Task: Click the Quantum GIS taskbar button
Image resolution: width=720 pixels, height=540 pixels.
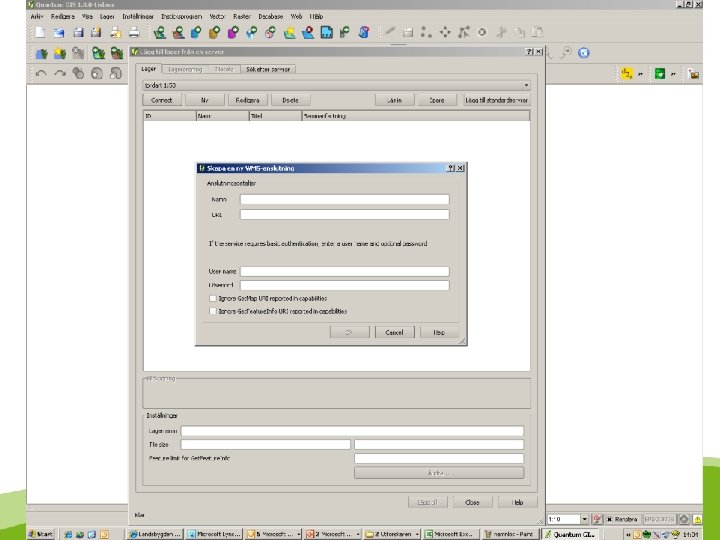Action: (x=569, y=534)
